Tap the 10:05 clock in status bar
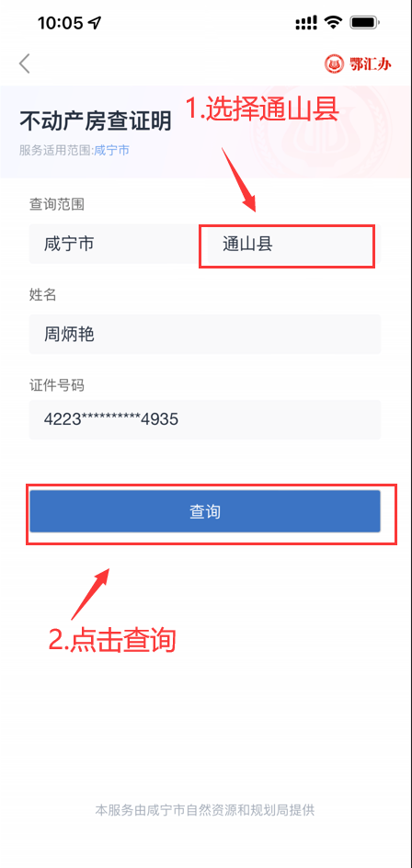The height and width of the screenshot is (868, 412). coord(61,23)
